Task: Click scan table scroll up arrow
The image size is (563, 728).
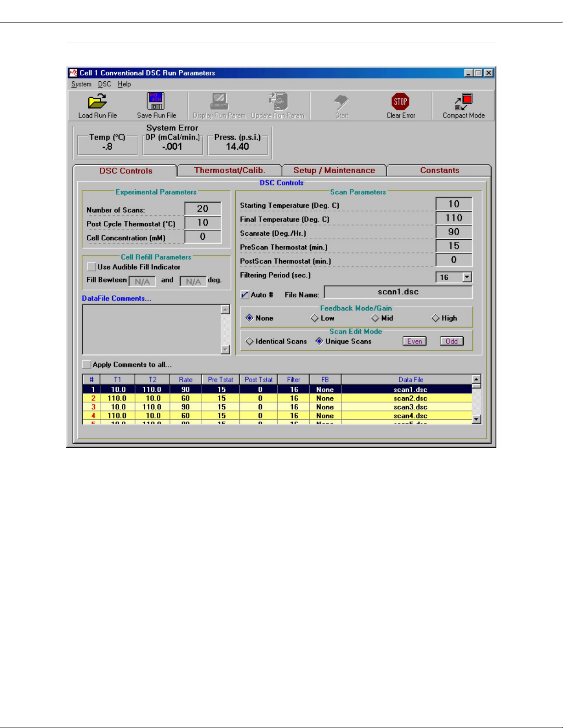Action: [477, 379]
